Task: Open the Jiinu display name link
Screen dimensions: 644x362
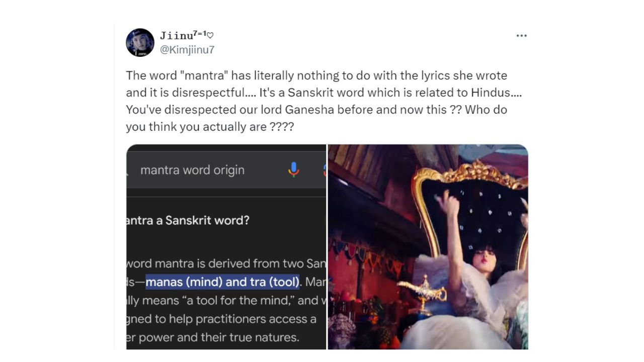Action: [182, 36]
